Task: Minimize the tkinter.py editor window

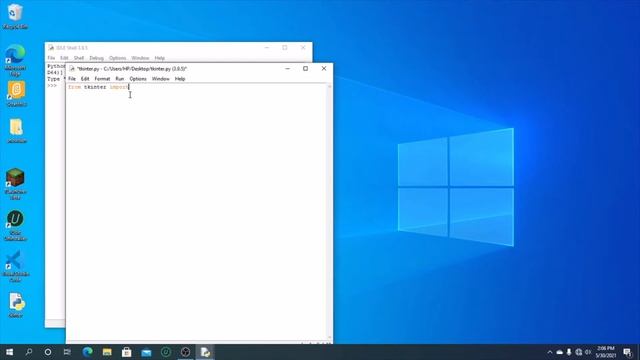Action: tap(287, 69)
